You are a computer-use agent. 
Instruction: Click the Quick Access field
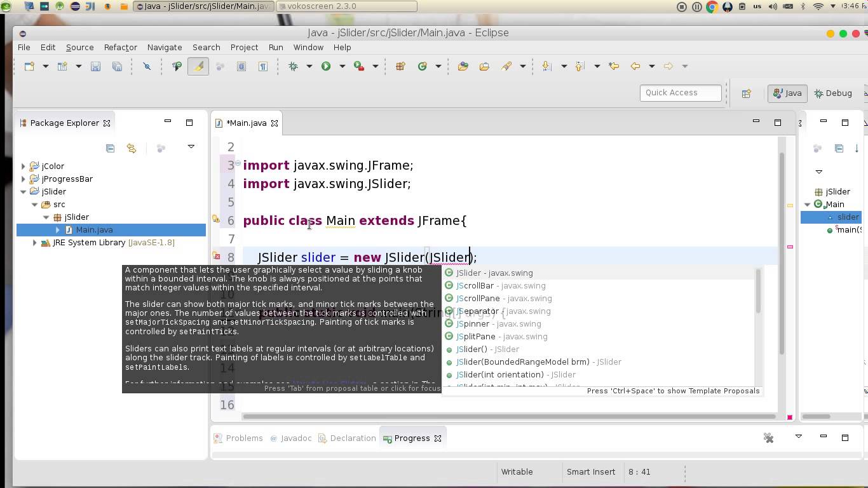point(680,93)
